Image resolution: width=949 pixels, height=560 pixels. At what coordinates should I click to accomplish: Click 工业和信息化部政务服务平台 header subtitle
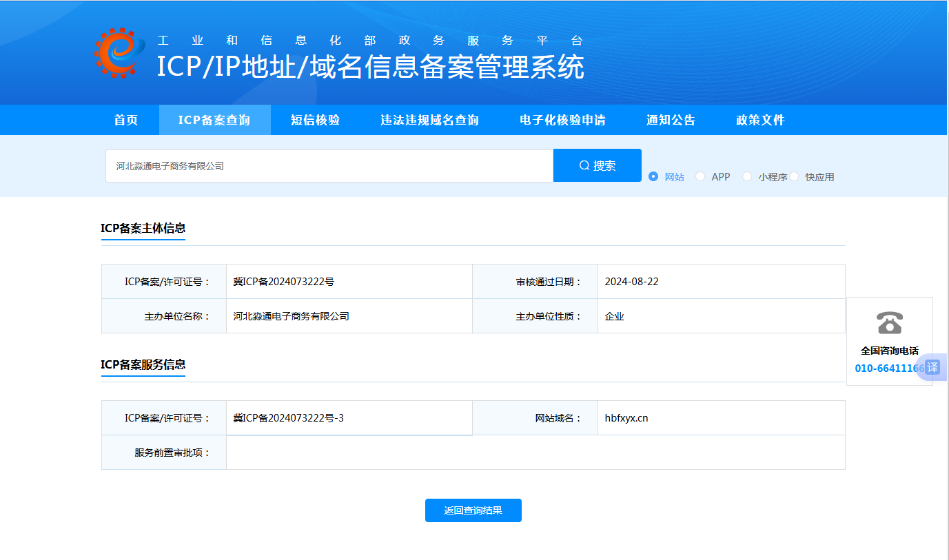[x=371, y=41]
